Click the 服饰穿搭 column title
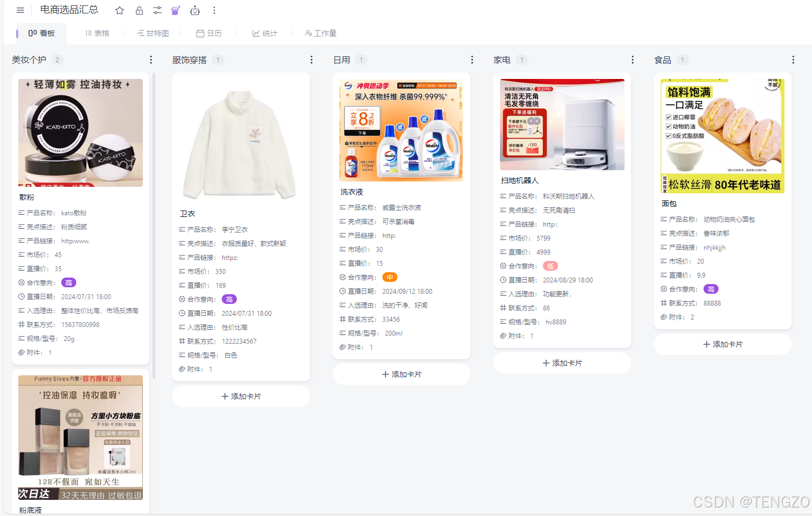This screenshot has width=812, height=516. pyautogui.click(x=190, y=60)
